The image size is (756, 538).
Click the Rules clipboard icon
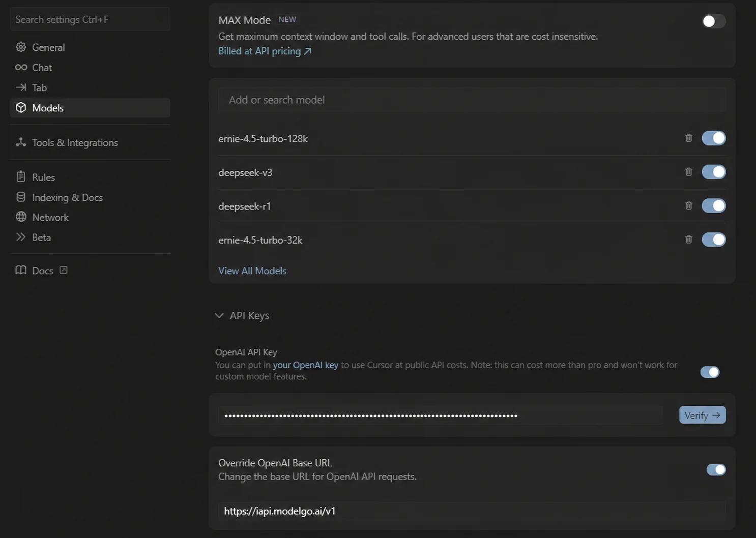click(21, 177)
